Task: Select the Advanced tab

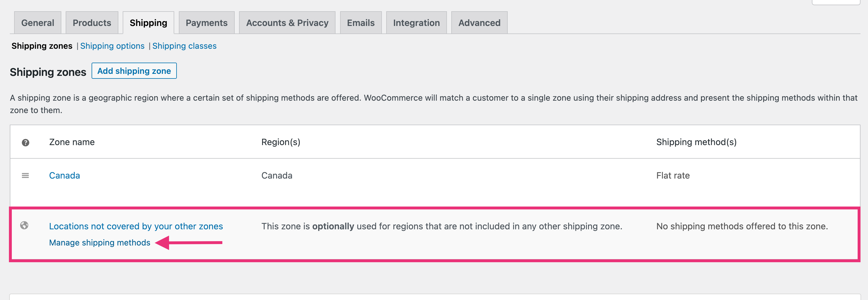Action: [x=479, y=23]
